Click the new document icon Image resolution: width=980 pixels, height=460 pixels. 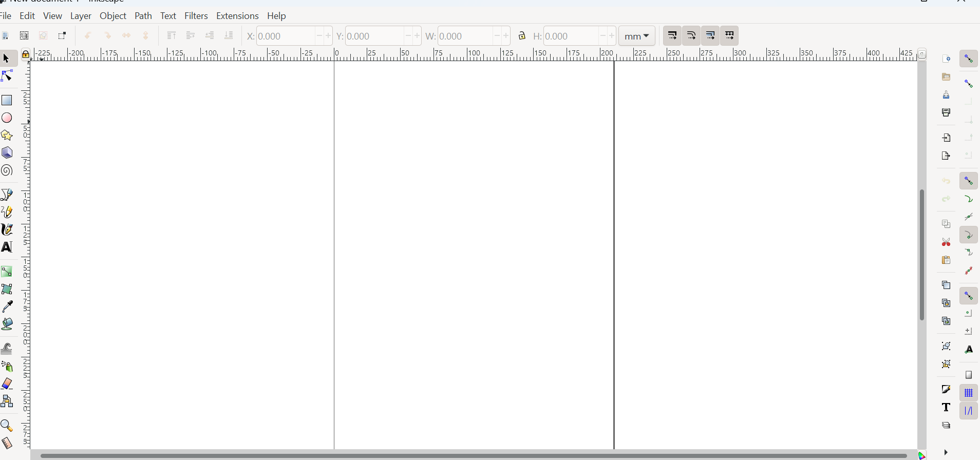[x=946, y=59]
